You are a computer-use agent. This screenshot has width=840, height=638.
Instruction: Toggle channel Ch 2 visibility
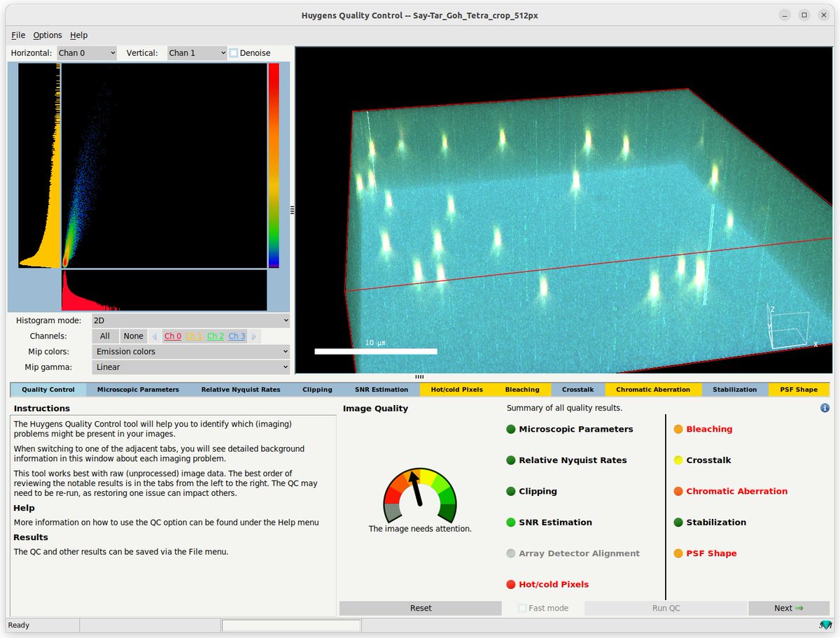(216, 336)
